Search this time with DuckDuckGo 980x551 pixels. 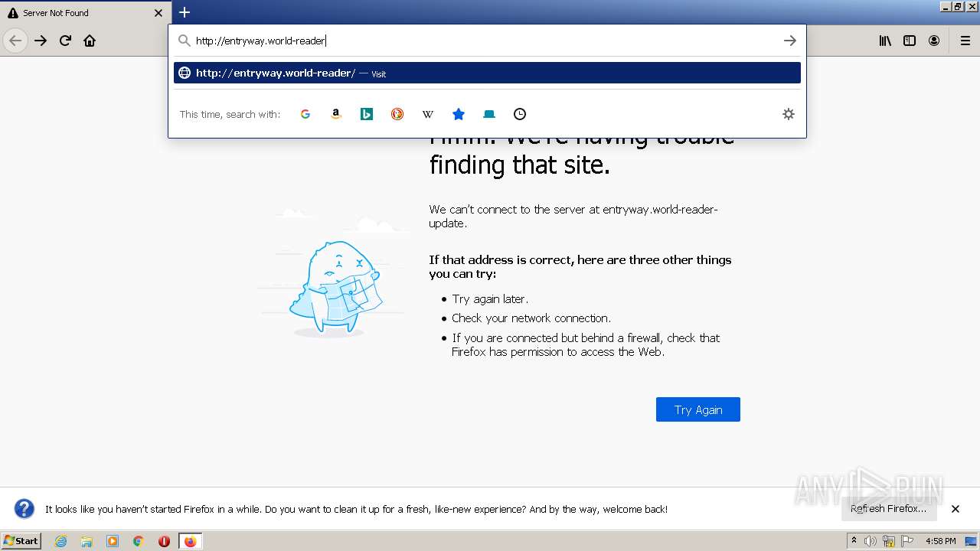[397, 114]
